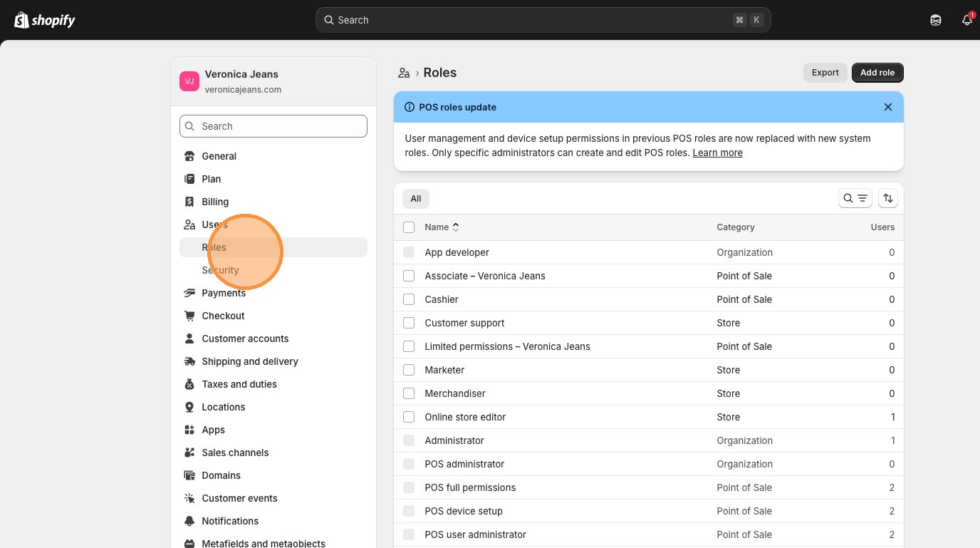Open the Marketer role details

[x=649, y=370]
